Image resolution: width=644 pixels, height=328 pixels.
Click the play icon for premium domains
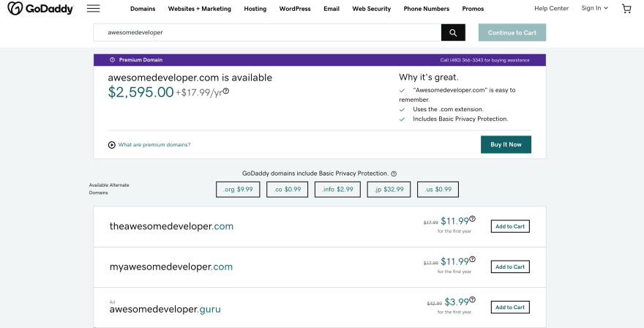(x=111, y=145)
